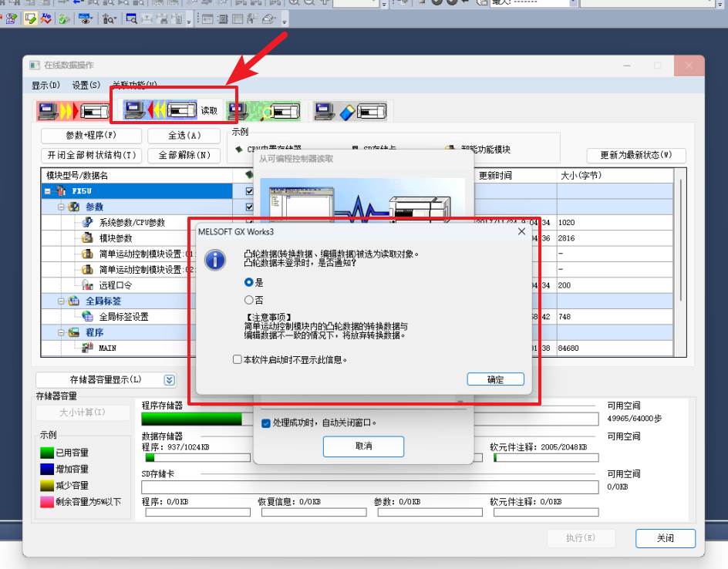The height and width of the screenshot is (569, 728).
Task: Click the 远程口令 tree row text
Action: [x=116, y=285]
